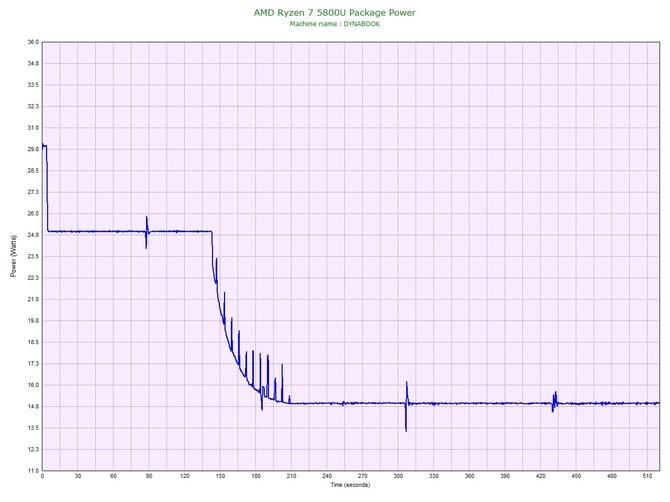Viewport: 670px width, 502px height.
Task: Click the y-axis value 21.0
Action: (x=33, y=299)
